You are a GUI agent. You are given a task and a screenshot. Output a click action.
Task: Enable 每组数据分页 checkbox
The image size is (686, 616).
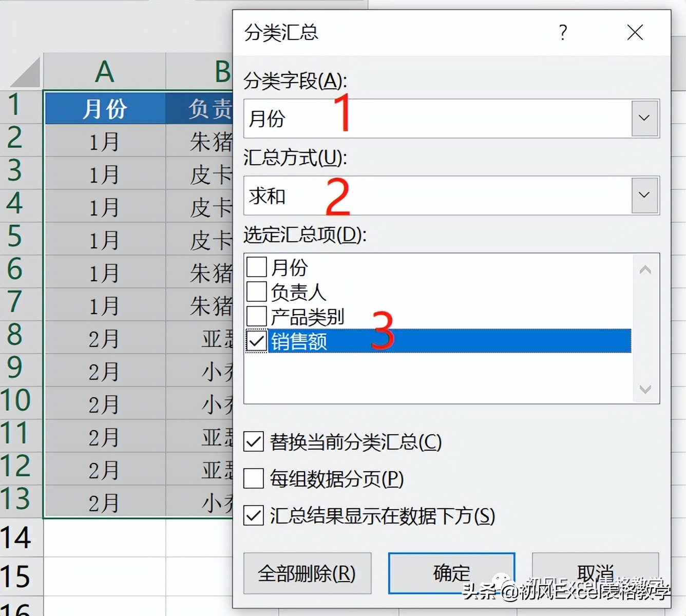pos(254,478)
